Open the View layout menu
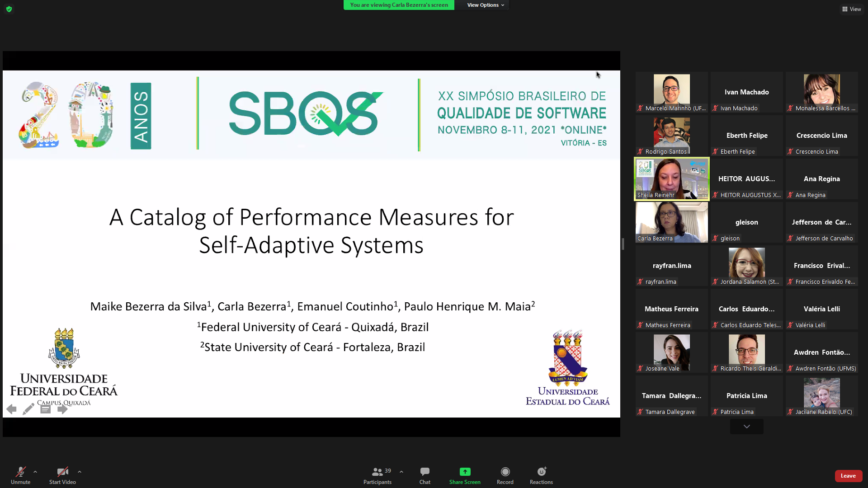868x488 pixels. tap(851, 9)
